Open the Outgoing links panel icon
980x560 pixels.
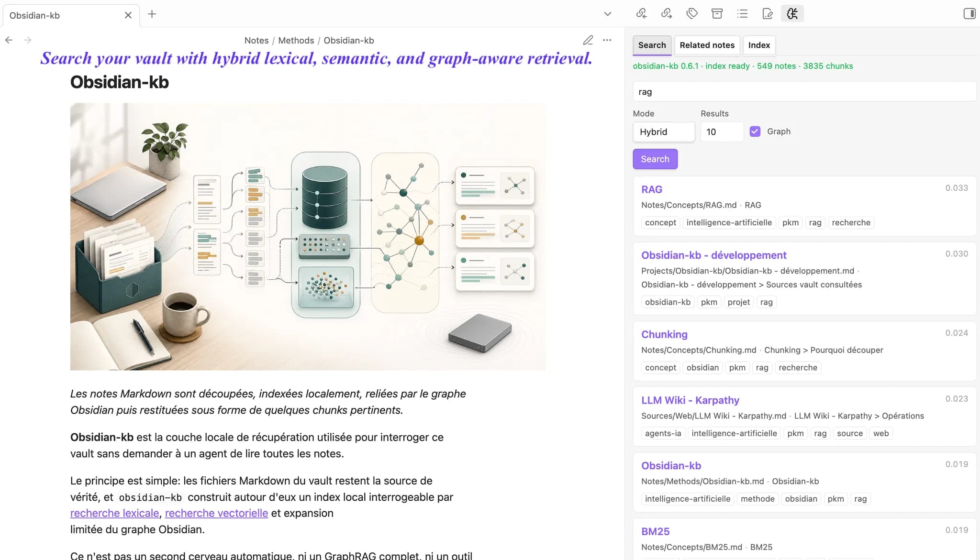click(667, 13)
